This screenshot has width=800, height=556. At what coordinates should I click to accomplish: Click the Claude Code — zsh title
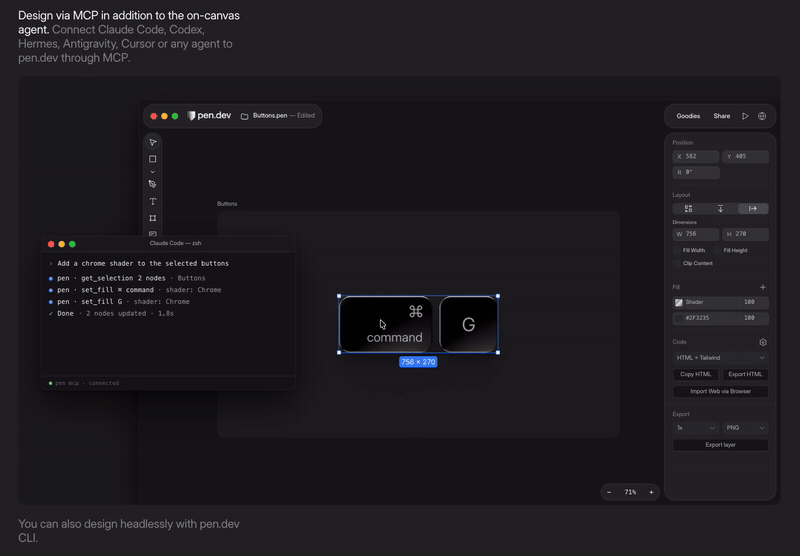(176, 243)
